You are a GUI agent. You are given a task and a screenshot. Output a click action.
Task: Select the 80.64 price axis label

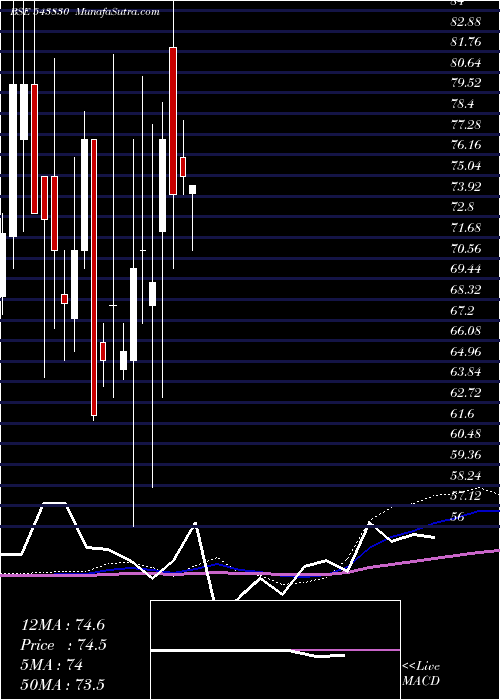click(x=466, y=62)
